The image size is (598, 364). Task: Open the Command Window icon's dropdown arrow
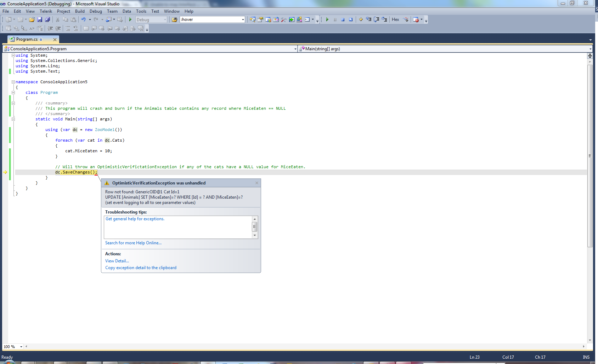[313, 19]
